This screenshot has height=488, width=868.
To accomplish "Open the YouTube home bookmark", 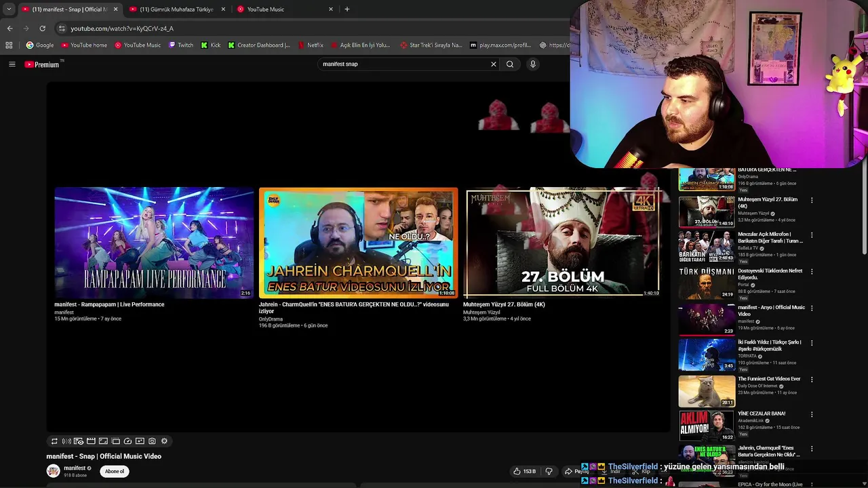I will coord(84,45).
